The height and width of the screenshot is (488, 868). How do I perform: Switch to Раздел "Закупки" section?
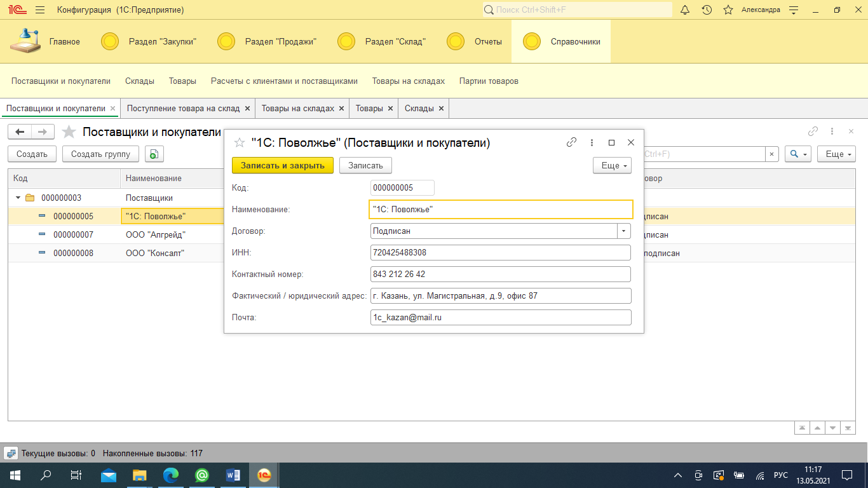click(x=149, y=41)
